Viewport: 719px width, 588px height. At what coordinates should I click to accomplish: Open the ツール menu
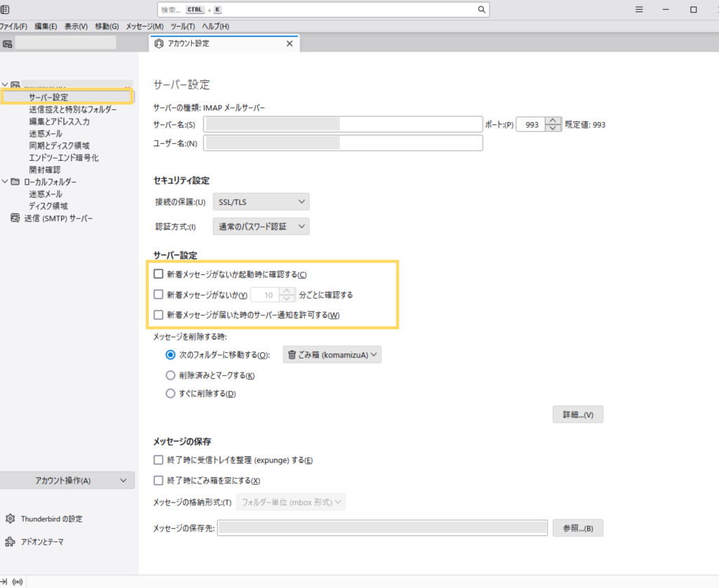point(183,26)
